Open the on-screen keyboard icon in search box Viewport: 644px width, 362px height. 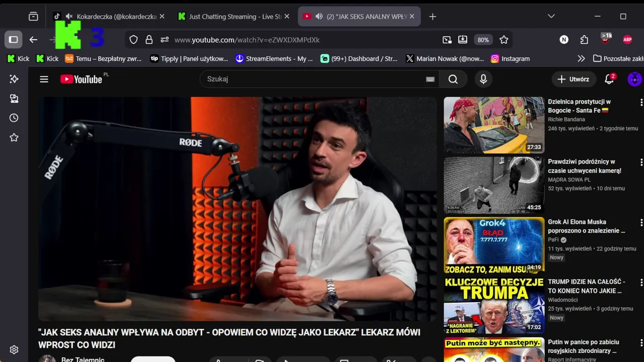[x=430, y=79]
